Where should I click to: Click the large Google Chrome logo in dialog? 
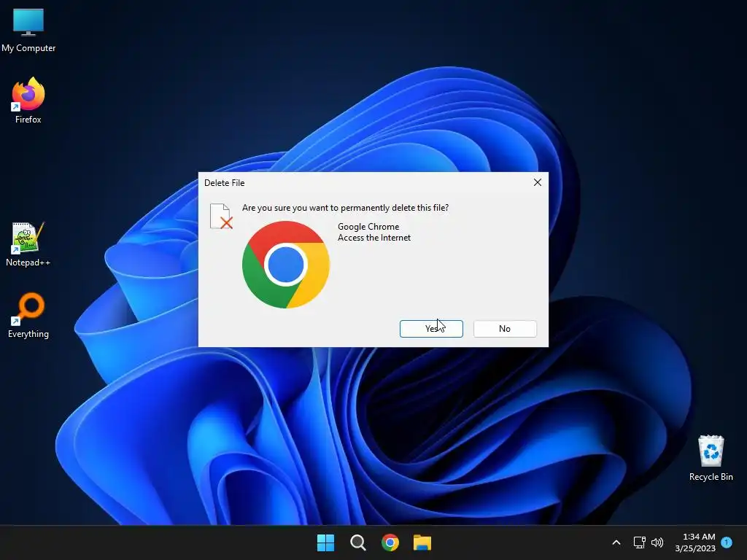286,264
